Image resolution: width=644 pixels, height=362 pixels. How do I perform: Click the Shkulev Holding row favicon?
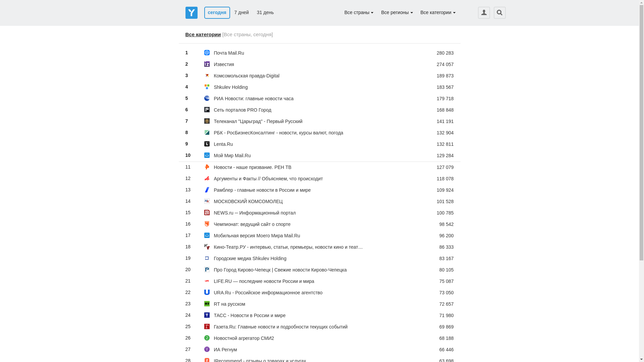[x=207, y=87]
